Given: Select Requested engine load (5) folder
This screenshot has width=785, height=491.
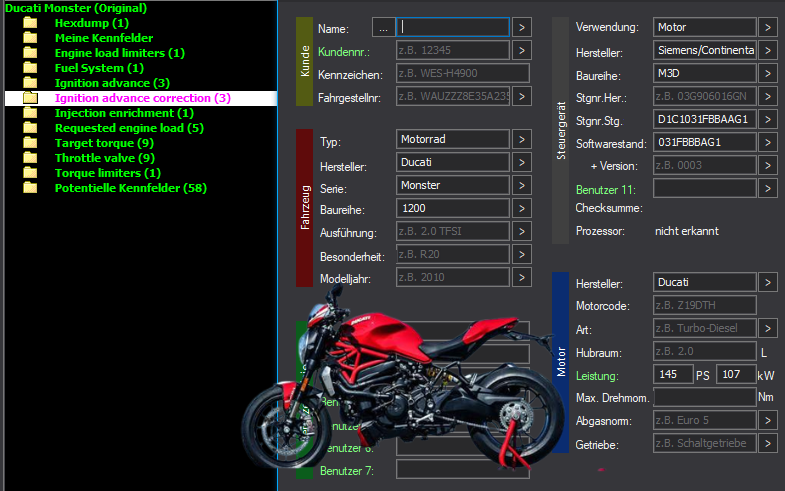Looking at the screenshot, I should click(x=129, y=128).
